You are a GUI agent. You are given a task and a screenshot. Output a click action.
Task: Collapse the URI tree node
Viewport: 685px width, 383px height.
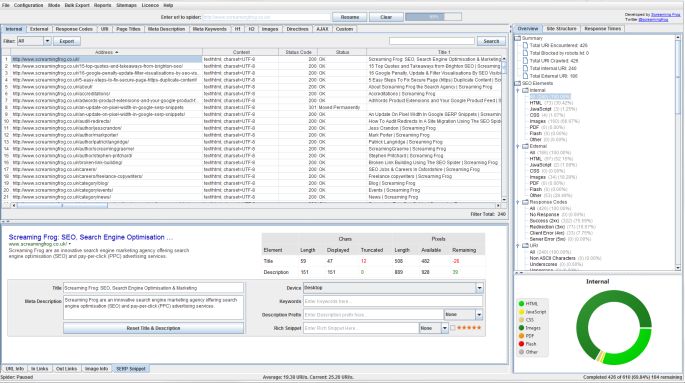(x=518, y=246)
